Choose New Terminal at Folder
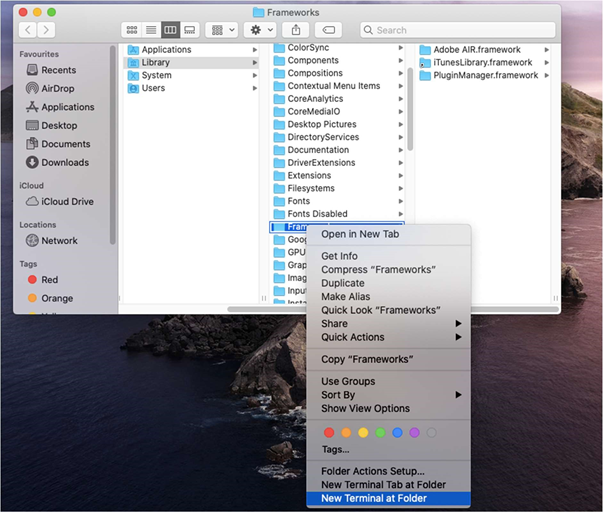Viewport: 603px width, 512px height. (x=373, y=498)
